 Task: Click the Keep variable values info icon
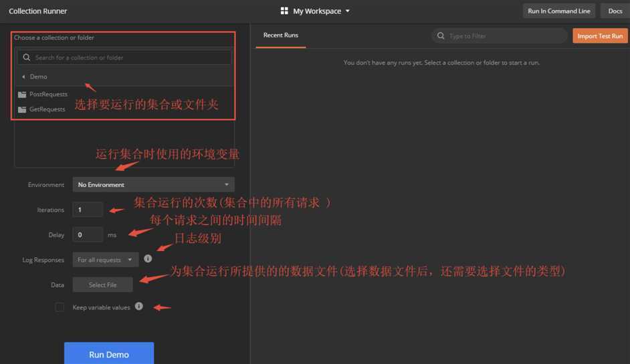tap(139, 306)
